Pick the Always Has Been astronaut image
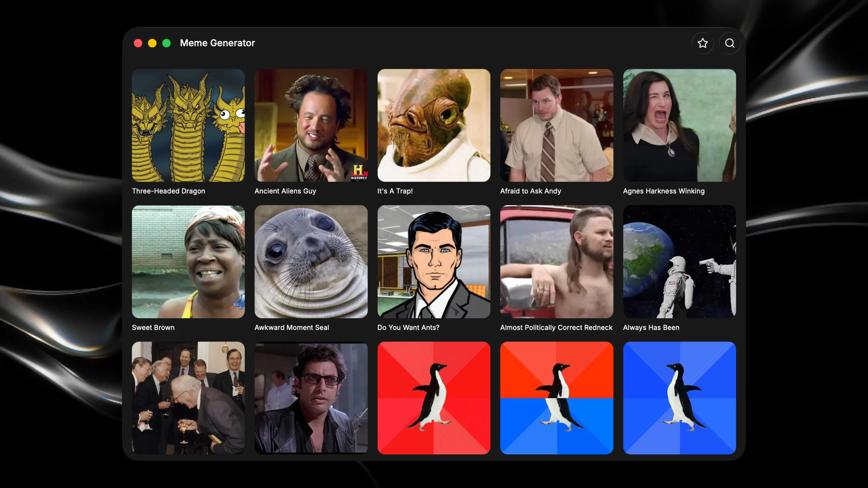The height and width of the screenshot is (488, 868). (x=680, y=262)
